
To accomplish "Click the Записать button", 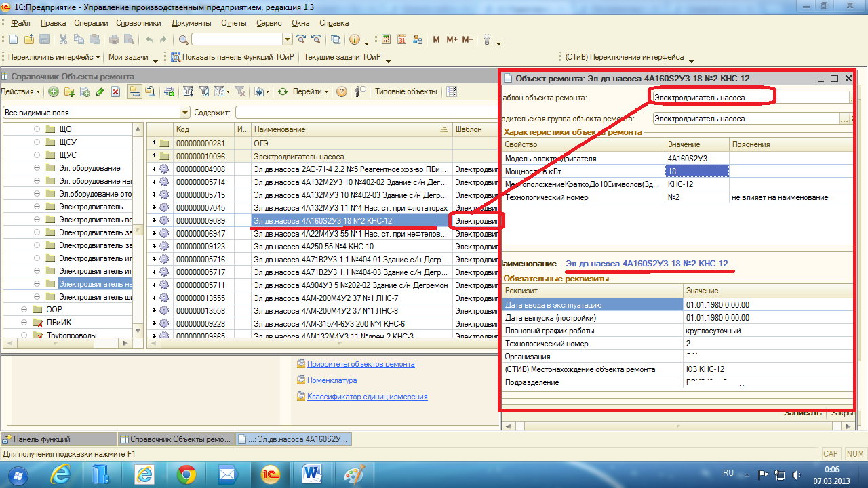I will [x=803, y=412].
